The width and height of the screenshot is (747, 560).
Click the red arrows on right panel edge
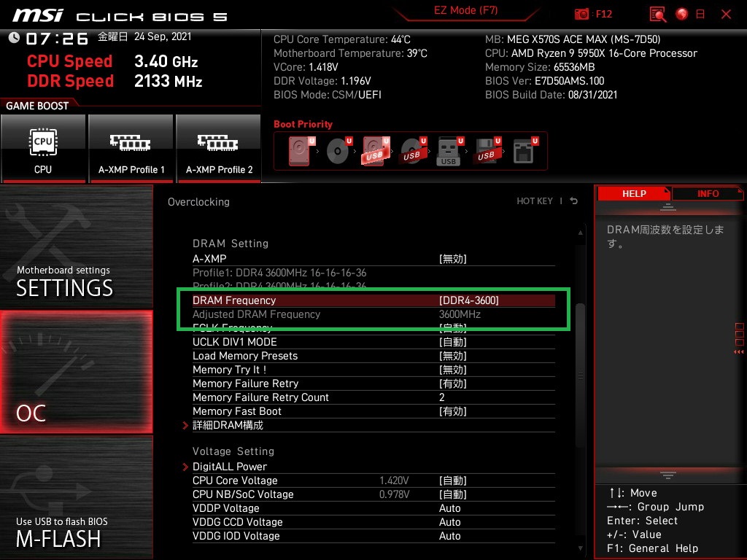tap(738, 352)
